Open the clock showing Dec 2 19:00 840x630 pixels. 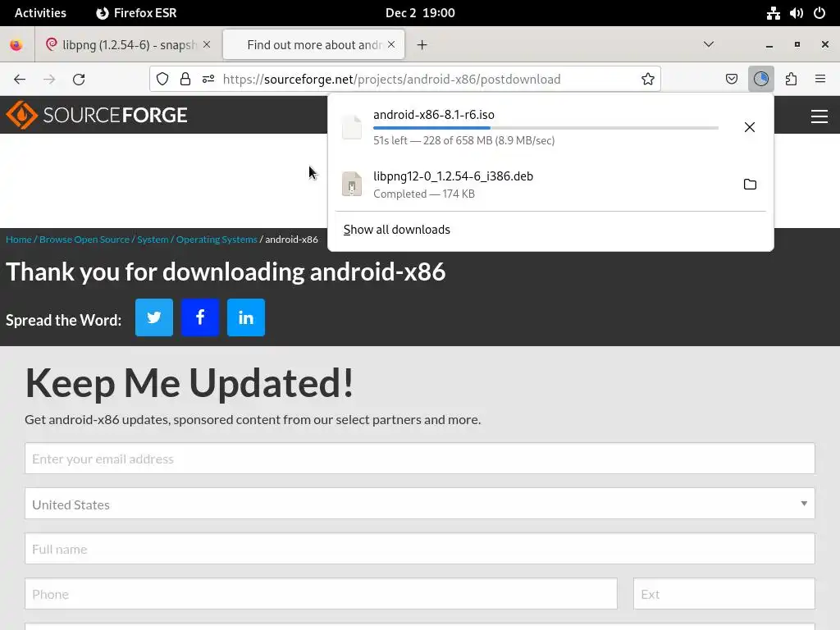(x=420, y=13)
